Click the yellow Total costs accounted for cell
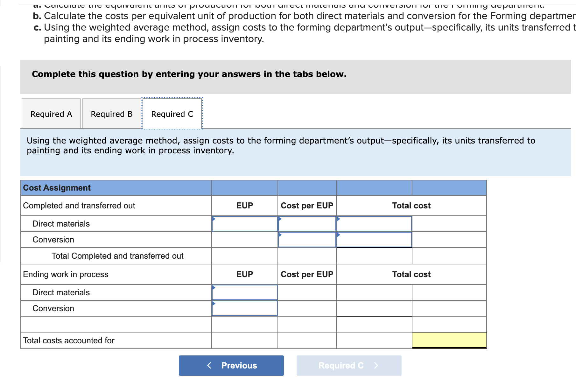576x392 pixels. (449, 340)
